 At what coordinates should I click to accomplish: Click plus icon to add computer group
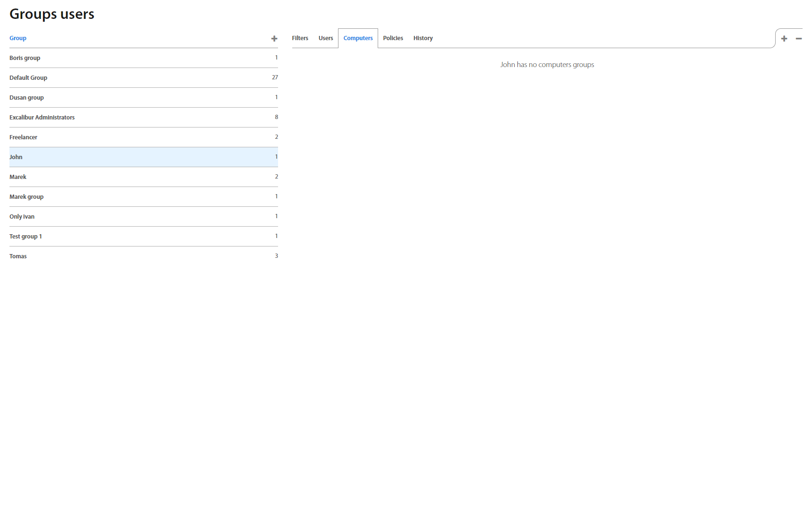click(x=784, y=39)
